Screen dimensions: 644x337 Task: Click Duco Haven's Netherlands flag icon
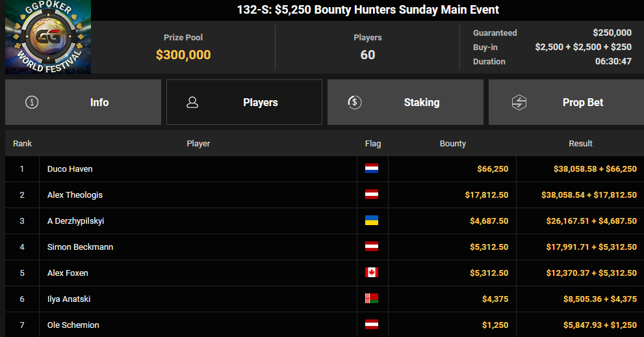(372, 168)
